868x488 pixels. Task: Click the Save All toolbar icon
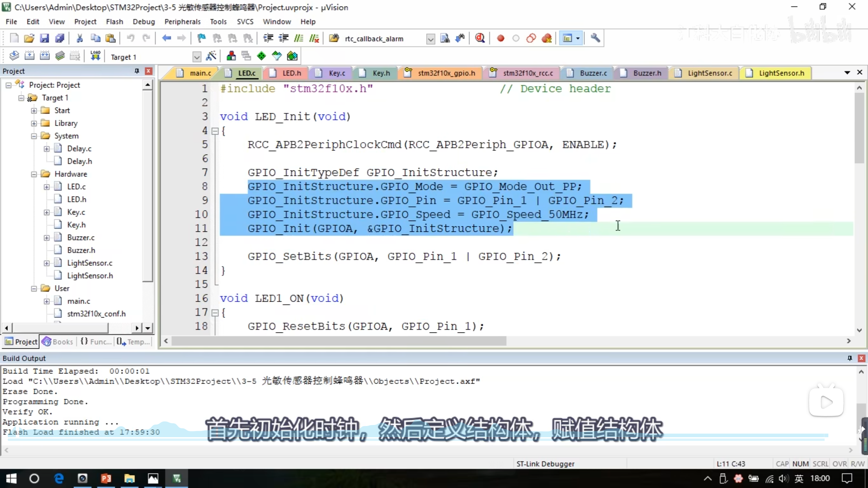pos(60,38)
